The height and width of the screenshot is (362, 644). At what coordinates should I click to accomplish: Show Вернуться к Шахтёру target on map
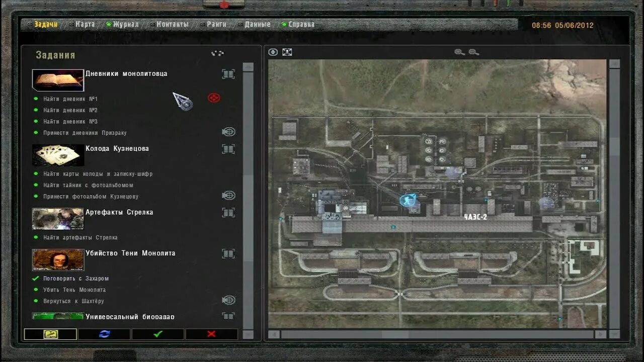coord(228,300)
